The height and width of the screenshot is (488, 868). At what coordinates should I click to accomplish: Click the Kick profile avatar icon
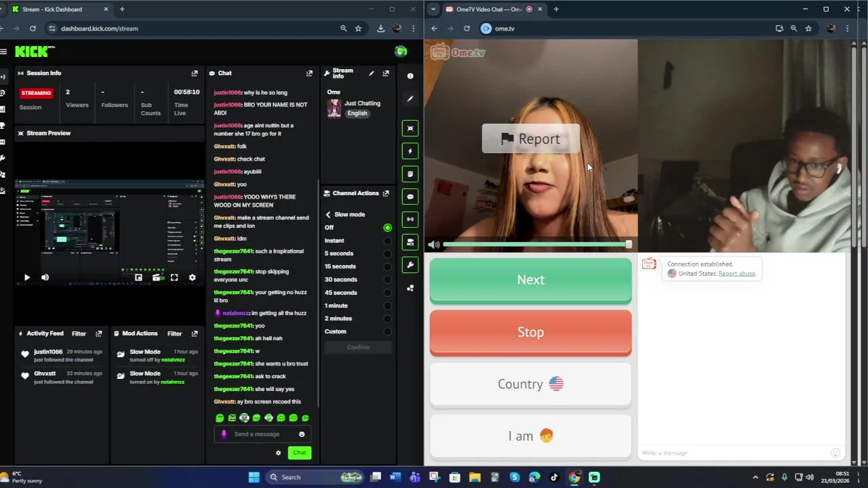pyautogui.click(x=401, y=52)
